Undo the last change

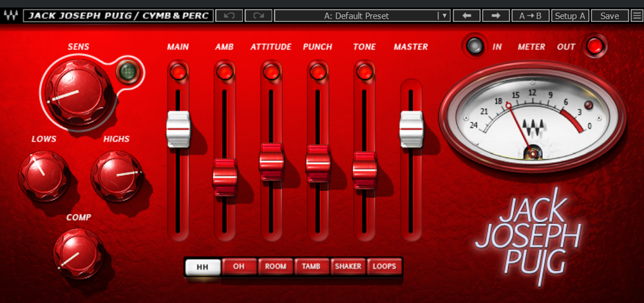(229, 16)
